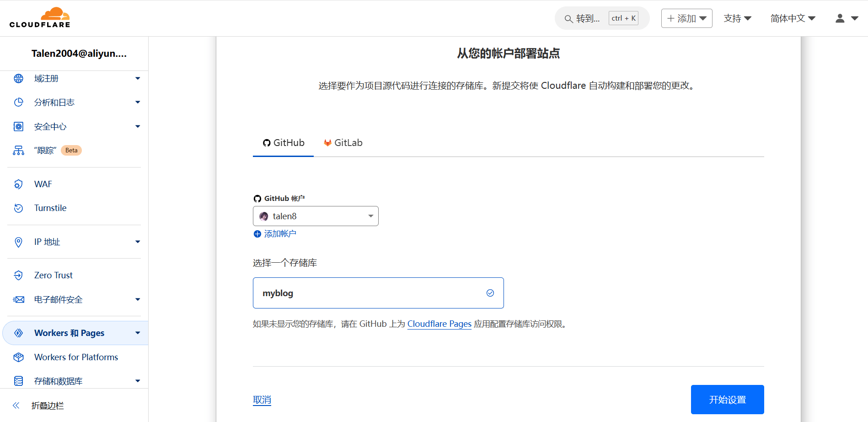Select the myblog repository option

378,293
